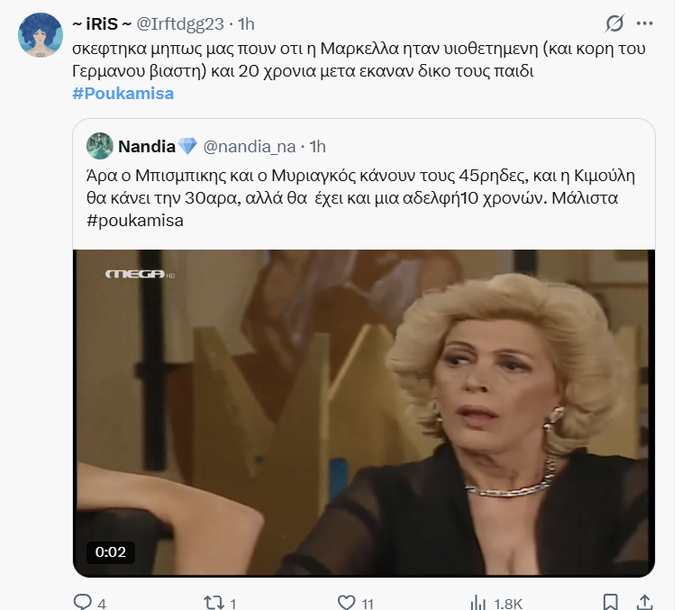Click the share upload icon
Screen dimensions: 700x610
[x=645, y=602]
